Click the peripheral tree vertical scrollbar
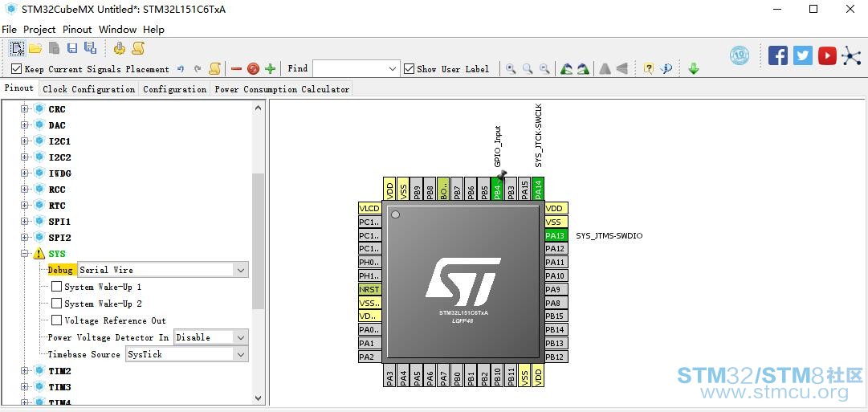The image size is (868, 412). [x=258, y=240]
